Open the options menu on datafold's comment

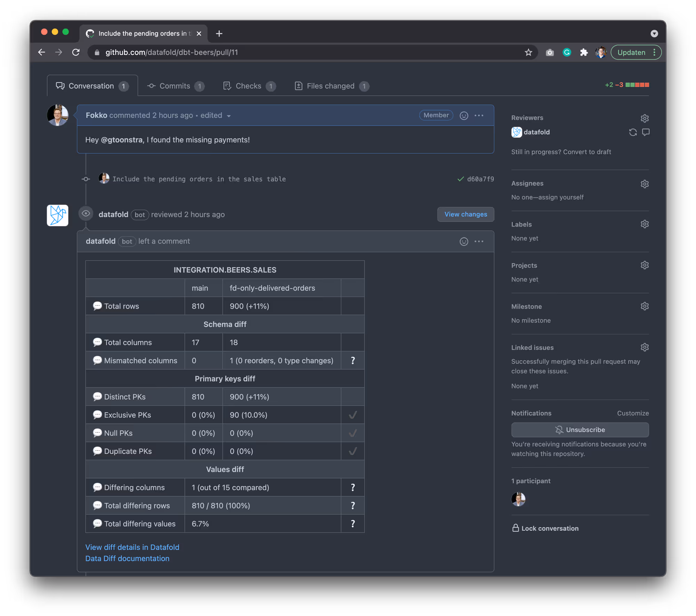pos(479,241)
